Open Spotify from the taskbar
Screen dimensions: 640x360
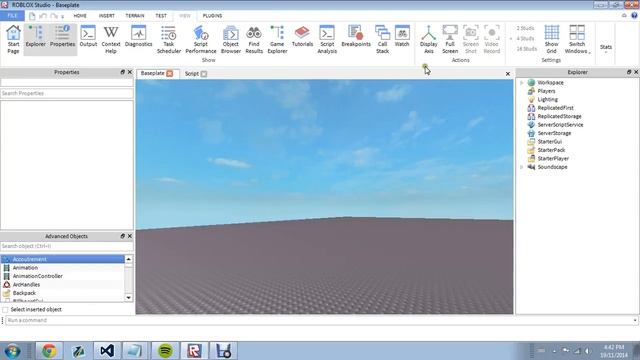165,351
